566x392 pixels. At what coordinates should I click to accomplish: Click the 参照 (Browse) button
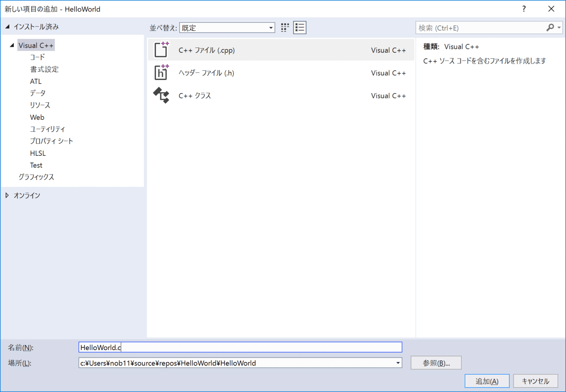[x=436, y=363]
